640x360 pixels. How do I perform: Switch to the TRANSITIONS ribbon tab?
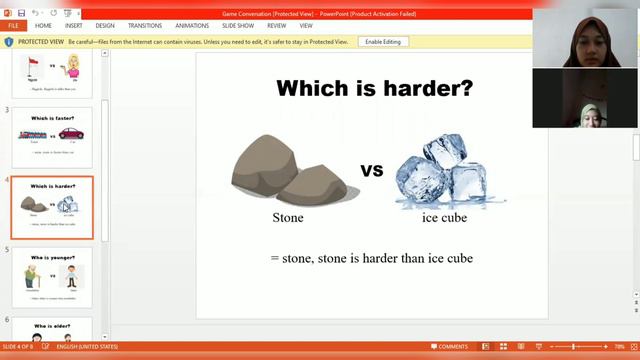point(145,26)
